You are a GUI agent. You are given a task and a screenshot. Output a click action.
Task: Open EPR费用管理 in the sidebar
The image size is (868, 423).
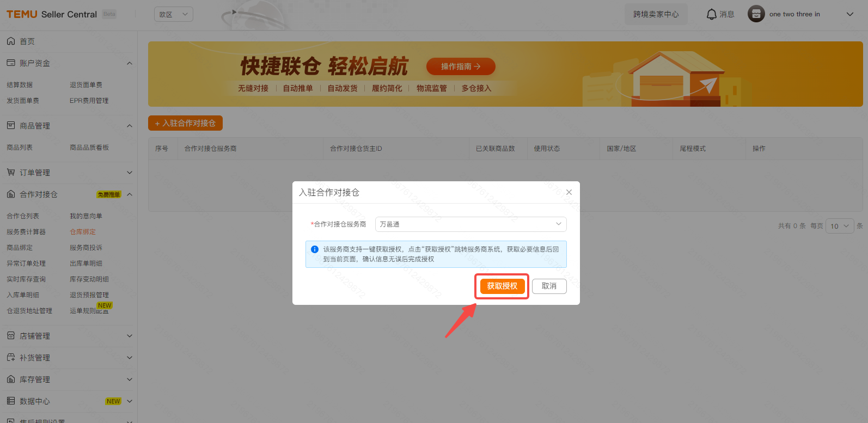pos(89,101)
